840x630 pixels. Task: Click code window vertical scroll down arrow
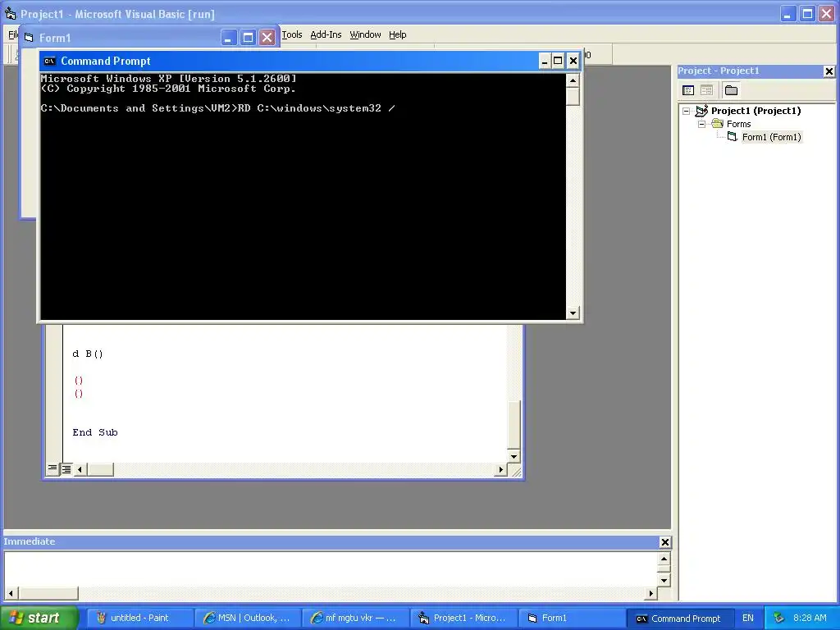[x=514, y=456]
